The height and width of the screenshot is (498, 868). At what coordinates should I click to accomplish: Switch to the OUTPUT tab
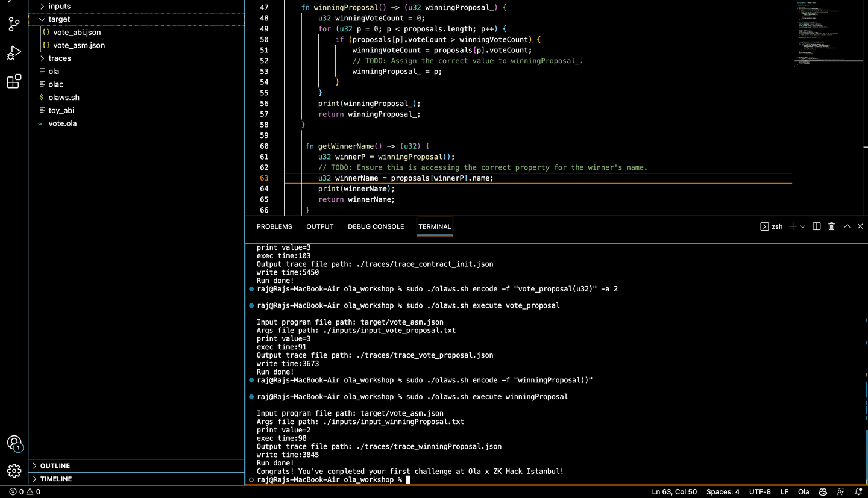click(320, 226)
